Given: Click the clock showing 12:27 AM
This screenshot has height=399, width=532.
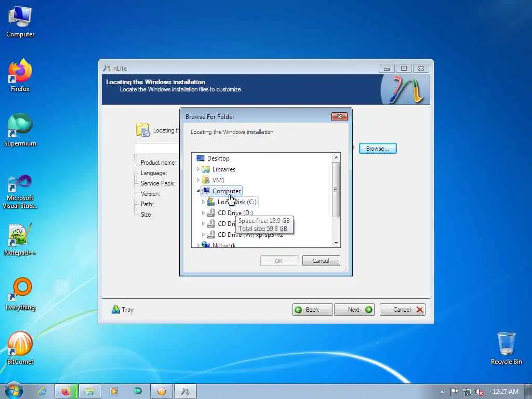Looking at the screenshot, I should (x=505, y=392).
